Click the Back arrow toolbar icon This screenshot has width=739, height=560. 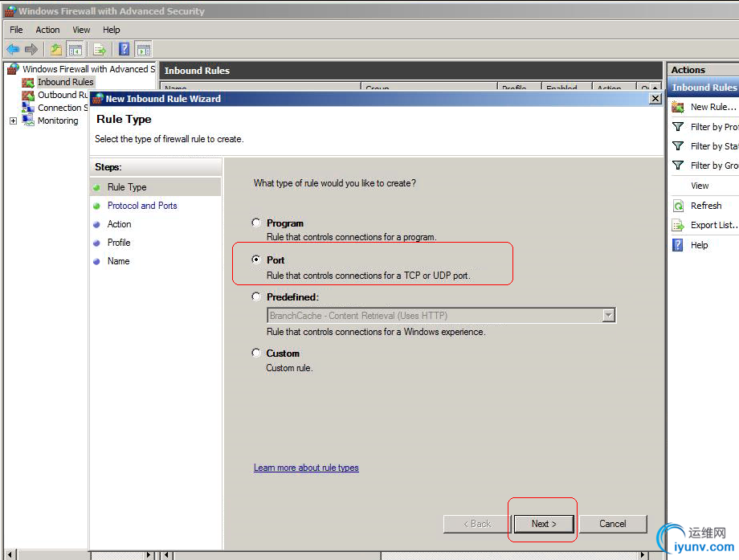point(13,49)
